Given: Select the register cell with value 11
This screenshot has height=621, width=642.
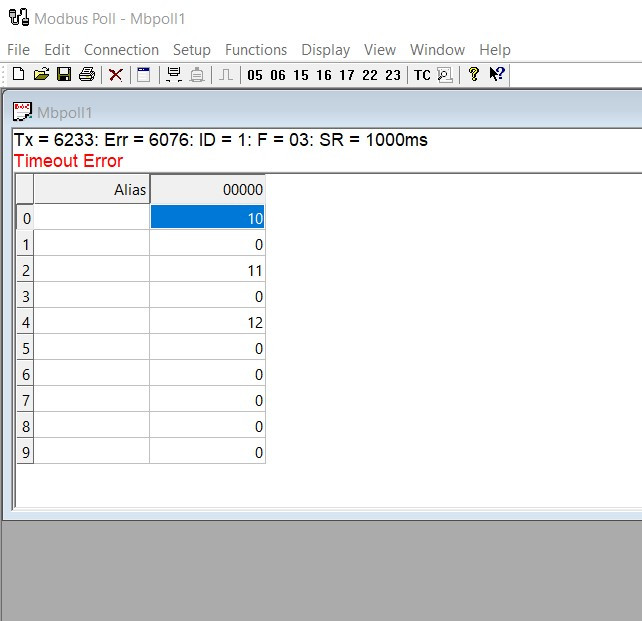Looking at the screenshot, I should pyautogui.click(x=208, y=270).
